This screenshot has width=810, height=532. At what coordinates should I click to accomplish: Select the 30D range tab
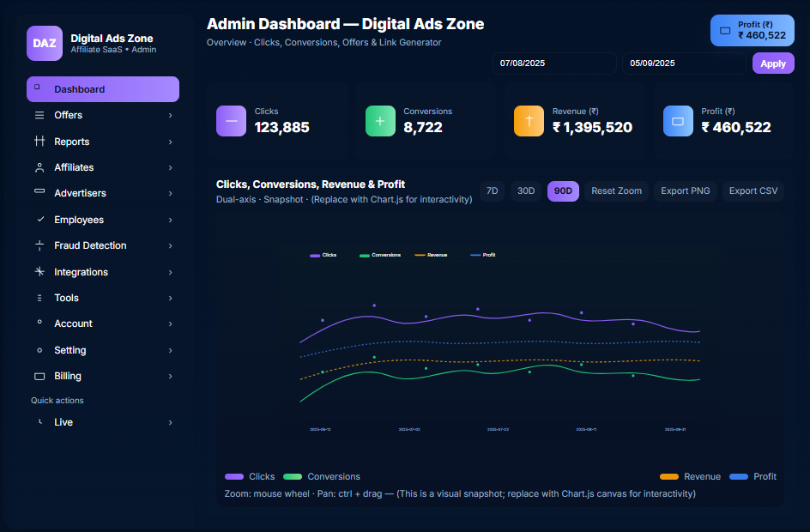(526, 190)
